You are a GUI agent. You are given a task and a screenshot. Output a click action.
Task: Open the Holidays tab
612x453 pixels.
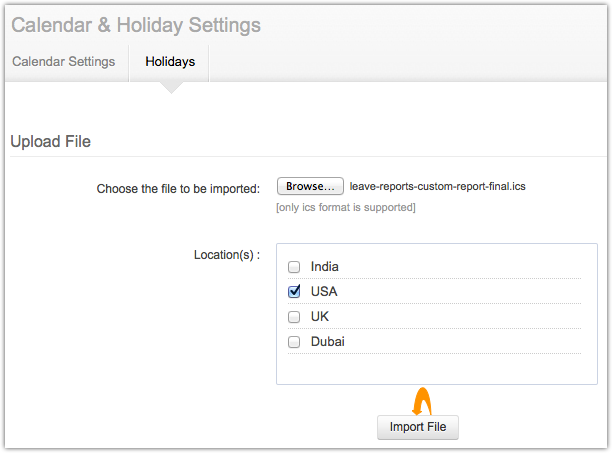(170, 62)
